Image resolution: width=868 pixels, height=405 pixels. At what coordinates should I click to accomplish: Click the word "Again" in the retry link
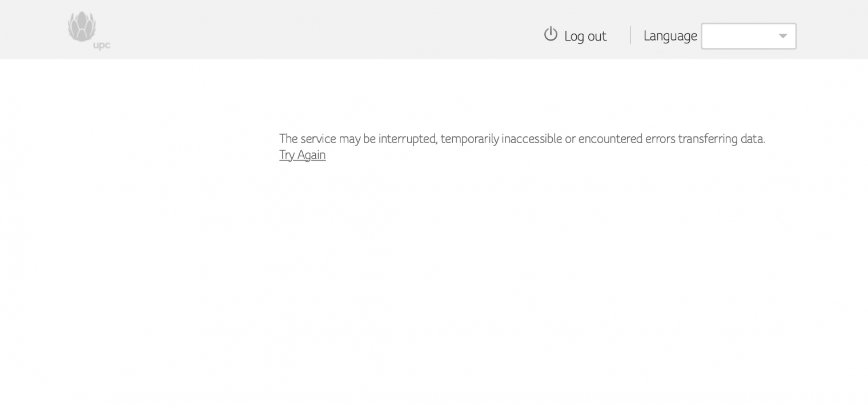(312, 155)
